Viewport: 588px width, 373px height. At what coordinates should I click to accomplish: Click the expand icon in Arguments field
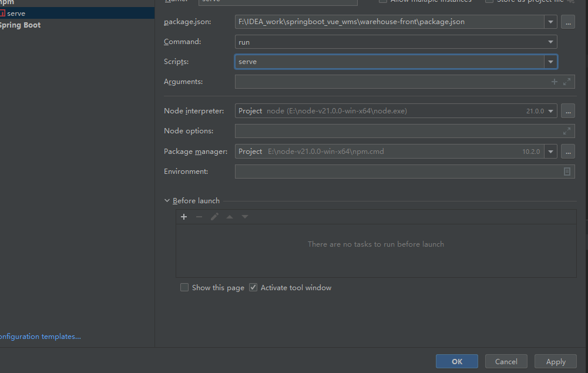pyautogui.click(x=567, y=82)
